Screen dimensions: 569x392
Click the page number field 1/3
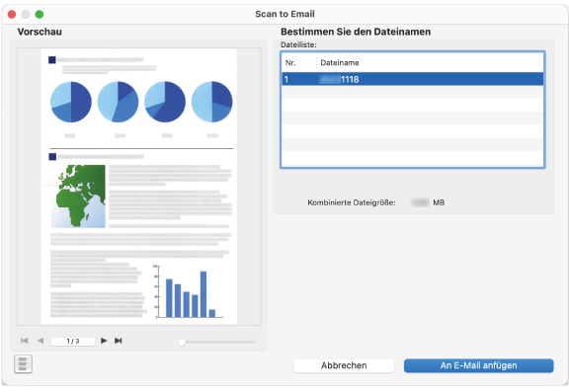(73, 342)
